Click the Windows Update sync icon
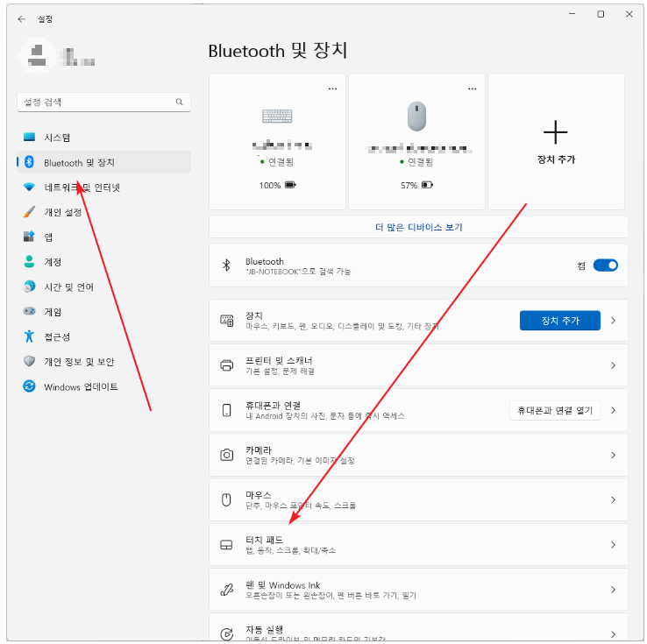Image resolution: width=647 pixels, height=644 pixels. pos(29,386)
